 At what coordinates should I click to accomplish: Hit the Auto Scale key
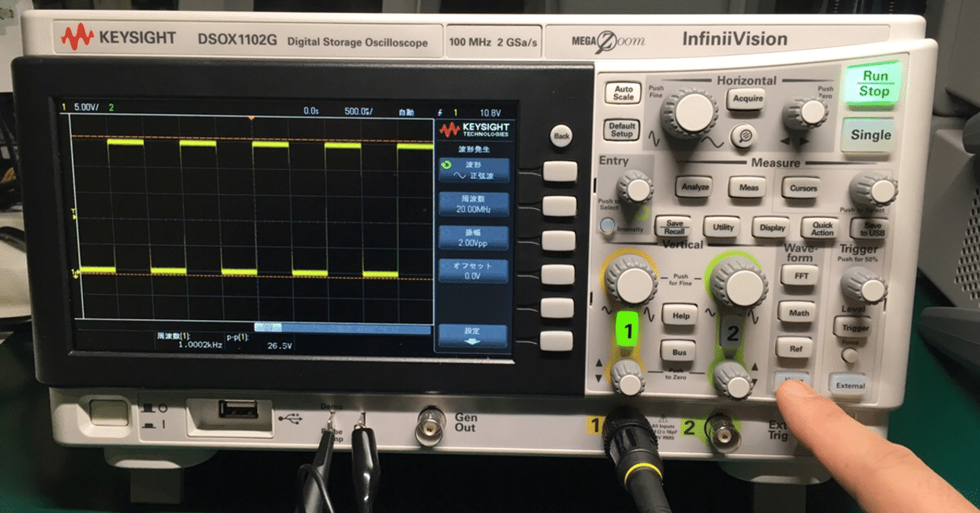pyautogui.click(x=623, y=93)
